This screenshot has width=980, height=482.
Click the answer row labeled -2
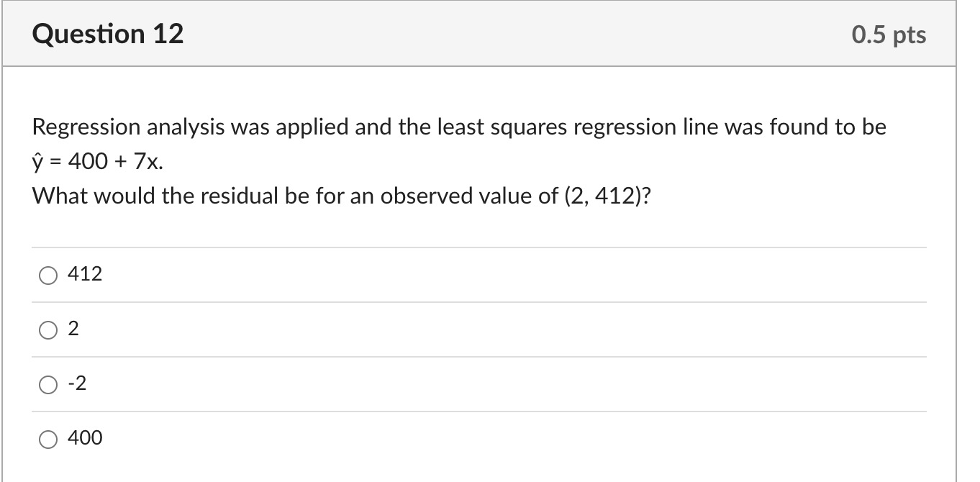click(288, 383)
